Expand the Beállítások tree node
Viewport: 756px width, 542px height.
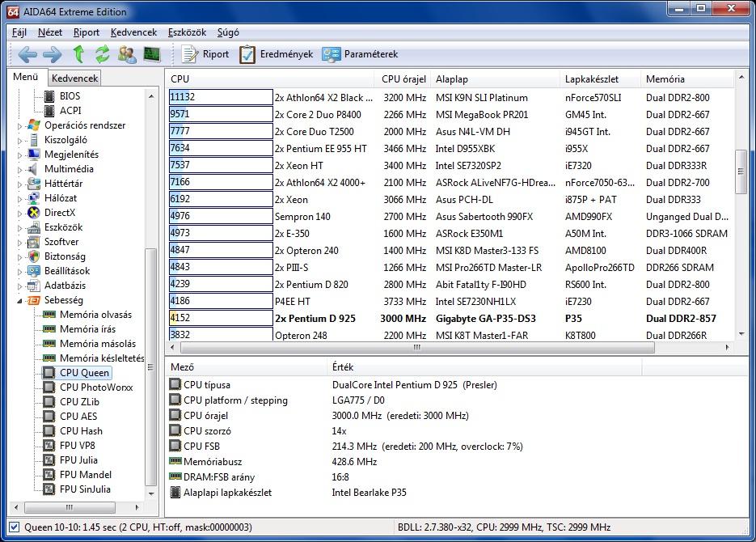point(19,272)
